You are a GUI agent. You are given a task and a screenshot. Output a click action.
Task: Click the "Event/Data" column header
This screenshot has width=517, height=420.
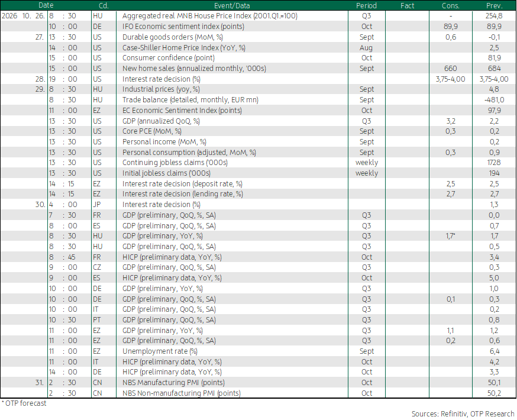pos(232,5)
